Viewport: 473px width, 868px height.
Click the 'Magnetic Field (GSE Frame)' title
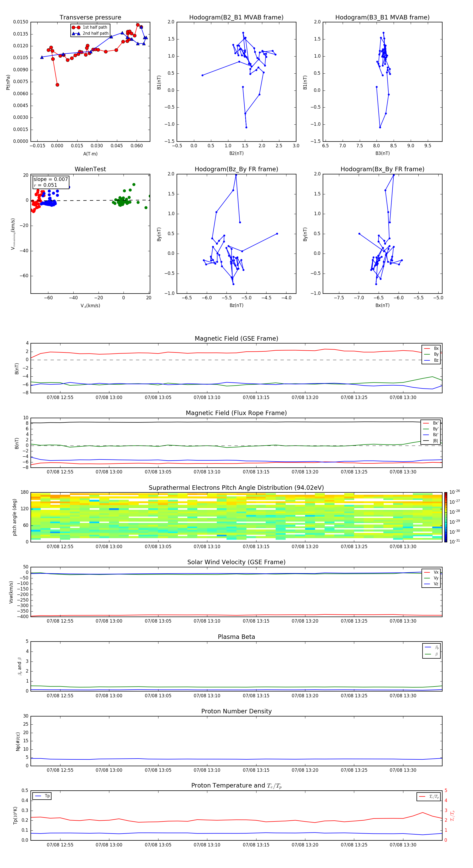[x=236, y=339]
